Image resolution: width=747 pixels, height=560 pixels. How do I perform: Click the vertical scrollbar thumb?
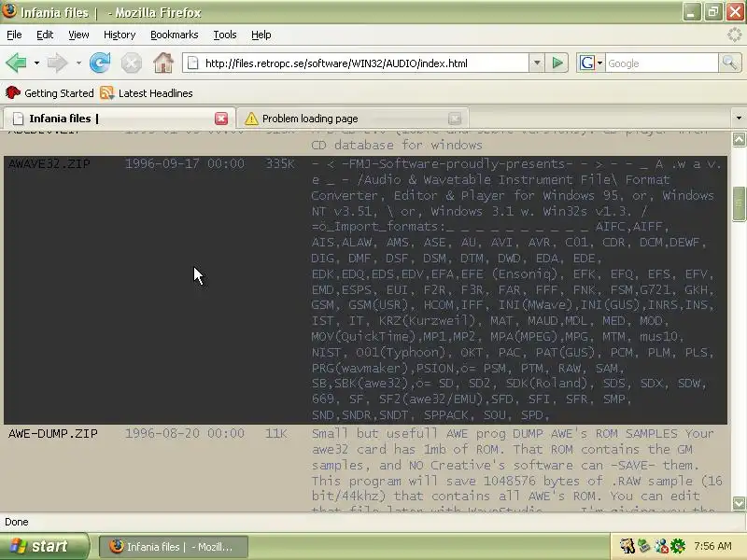coord(739,203)
